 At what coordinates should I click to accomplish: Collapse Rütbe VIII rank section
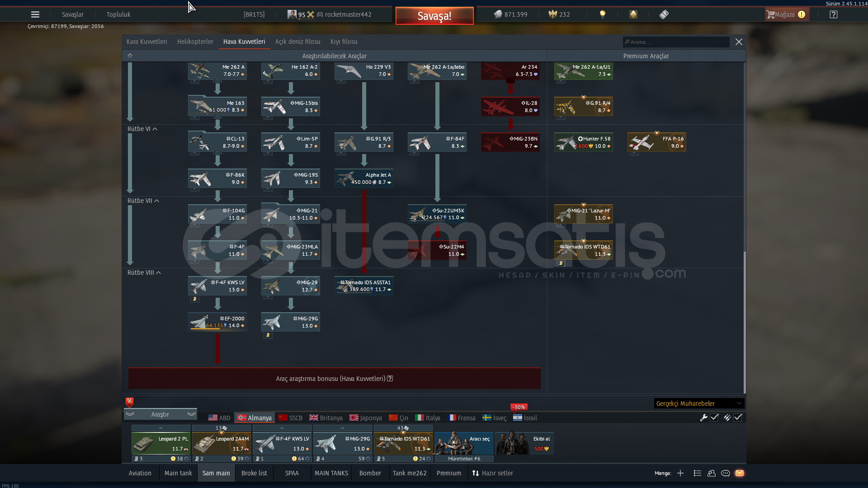tap(158, 272)
